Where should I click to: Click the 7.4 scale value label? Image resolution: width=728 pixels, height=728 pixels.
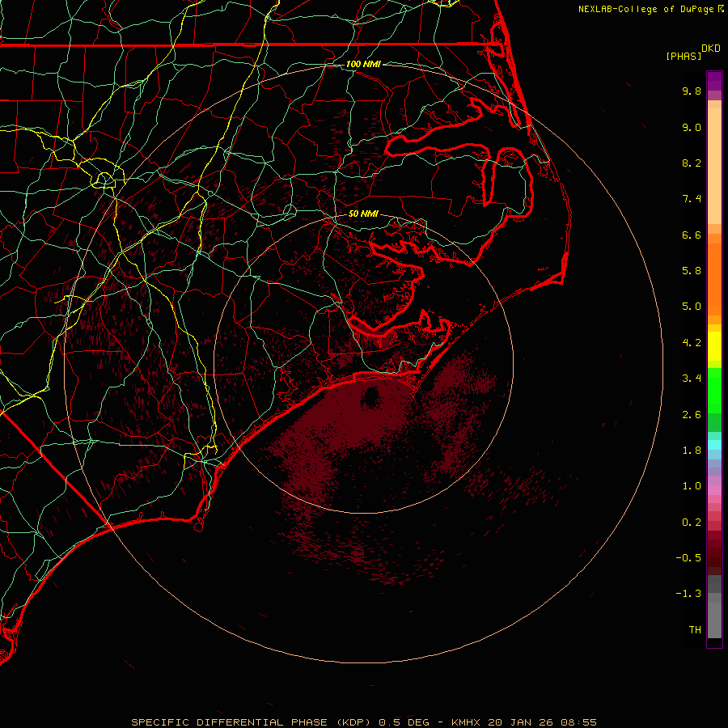pyautogui.click(x=692, y=199)
